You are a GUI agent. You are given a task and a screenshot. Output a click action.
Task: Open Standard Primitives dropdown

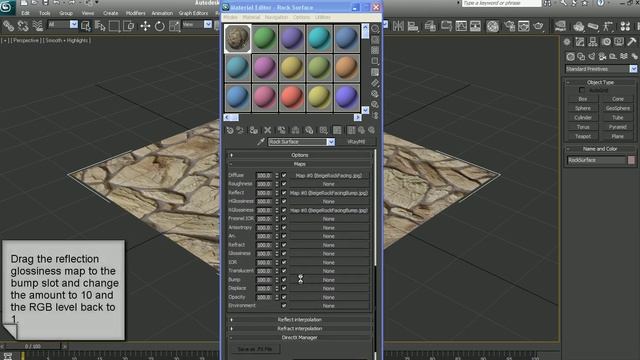click(x=633, y=69)
